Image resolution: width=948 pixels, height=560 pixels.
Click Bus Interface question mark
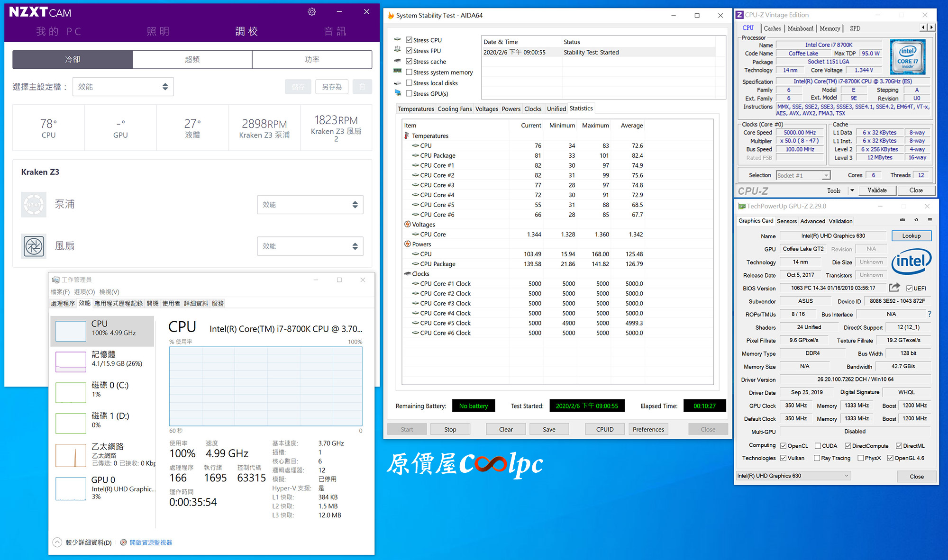click(x=930, y=314)
